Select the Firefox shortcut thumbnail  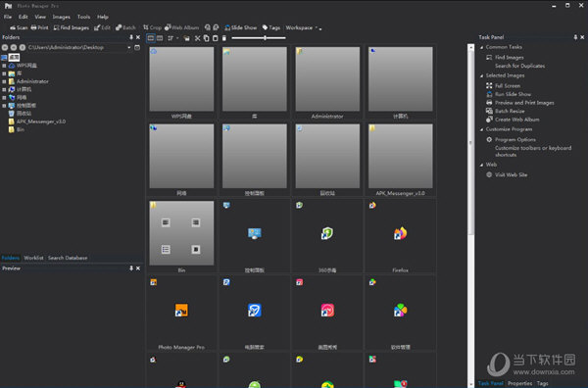coord(400,236)
